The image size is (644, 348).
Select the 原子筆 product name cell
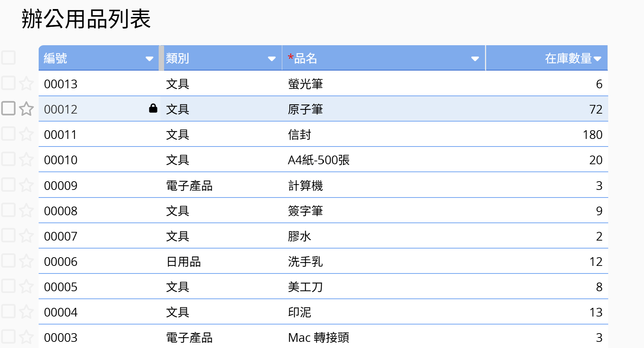pos(384,109)
